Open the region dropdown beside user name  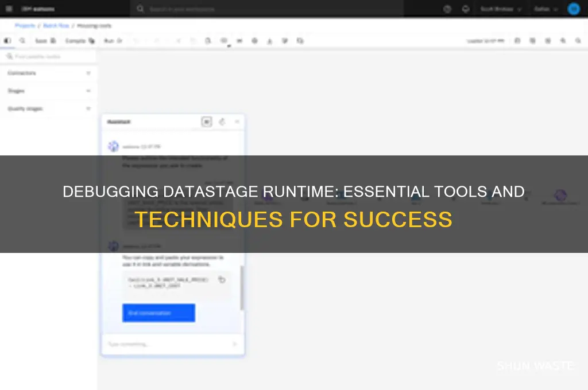point(546,9)
